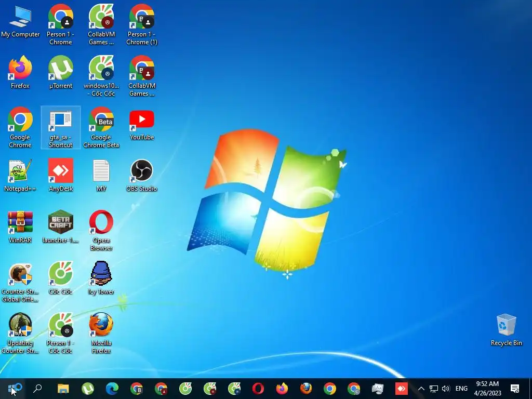
Task: Click the red AnyDesk taskbar icon
Action: pyautogui.click(x=402, y=389)
